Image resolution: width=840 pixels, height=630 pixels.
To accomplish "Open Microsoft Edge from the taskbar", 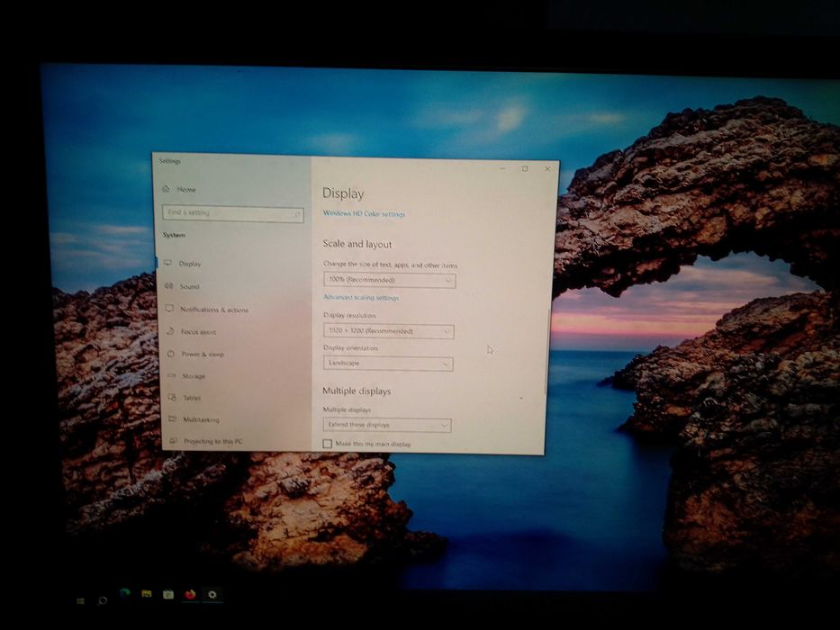I will (x=125, y=594).
